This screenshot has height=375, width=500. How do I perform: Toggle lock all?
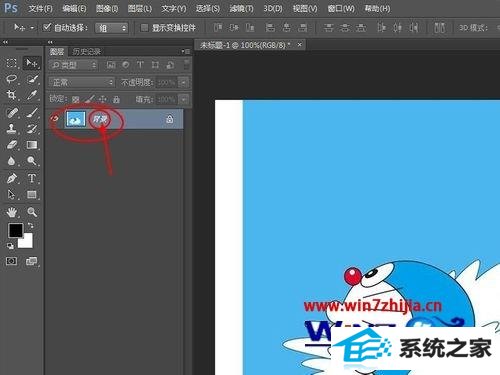(x=116, y=99)
